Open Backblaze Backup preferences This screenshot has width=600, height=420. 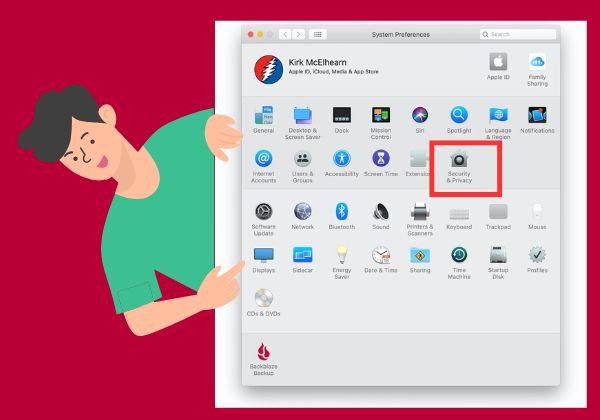click(x=264, y=358)
